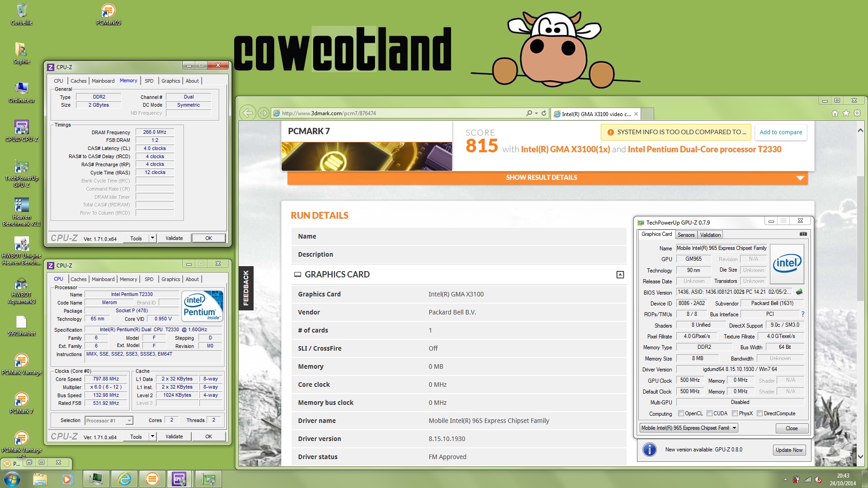
Task: Click Add to compare button
Action: tap(781, 132)
